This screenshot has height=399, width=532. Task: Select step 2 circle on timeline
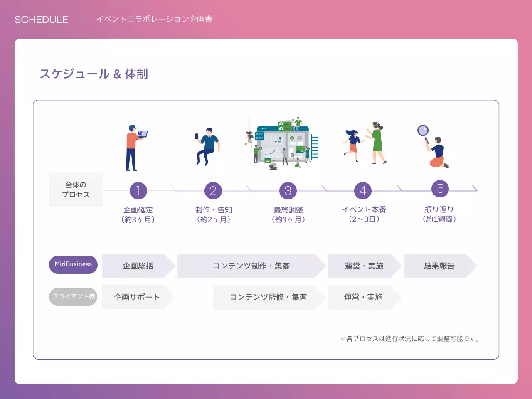[x=213, y=191]
